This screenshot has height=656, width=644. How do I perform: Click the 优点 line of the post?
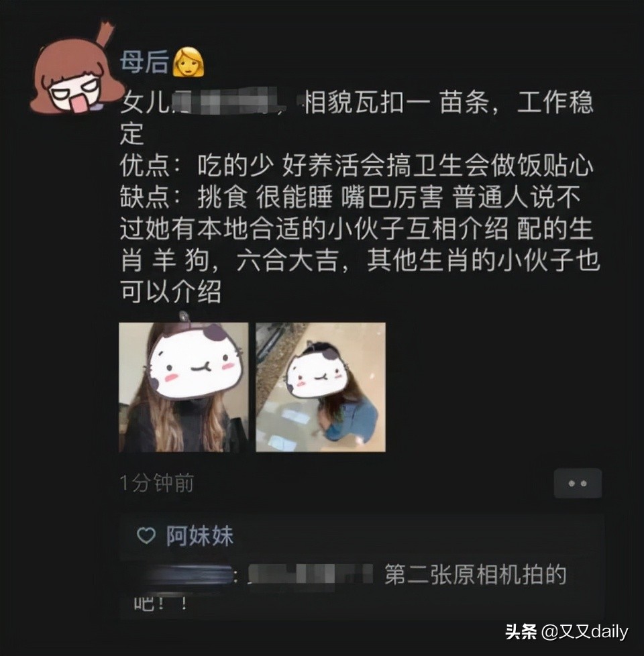(x=357, y=165)
